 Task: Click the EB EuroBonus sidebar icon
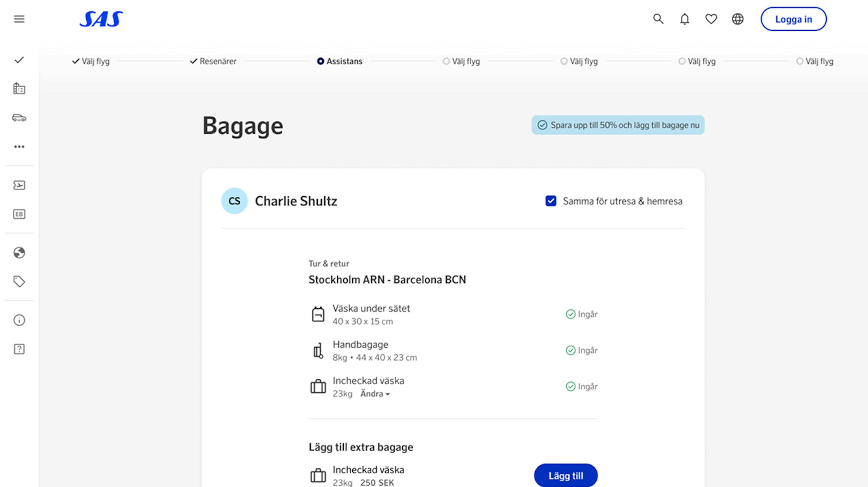[x=19, y=214]
